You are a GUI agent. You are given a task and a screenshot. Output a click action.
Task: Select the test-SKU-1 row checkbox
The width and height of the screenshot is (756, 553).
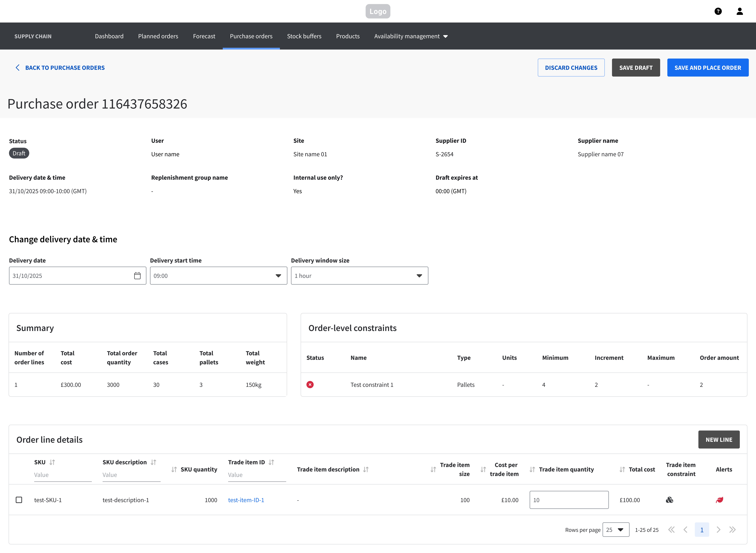coord(19,500)
